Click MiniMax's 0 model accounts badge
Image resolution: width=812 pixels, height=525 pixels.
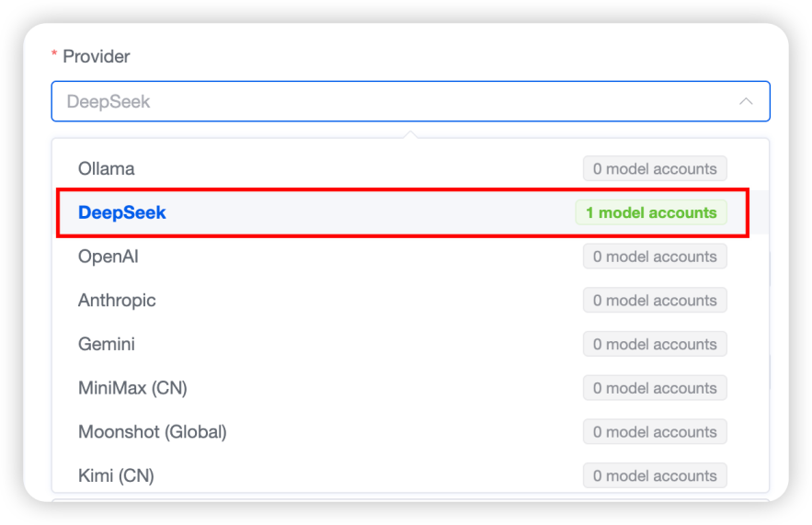[655, 388]
